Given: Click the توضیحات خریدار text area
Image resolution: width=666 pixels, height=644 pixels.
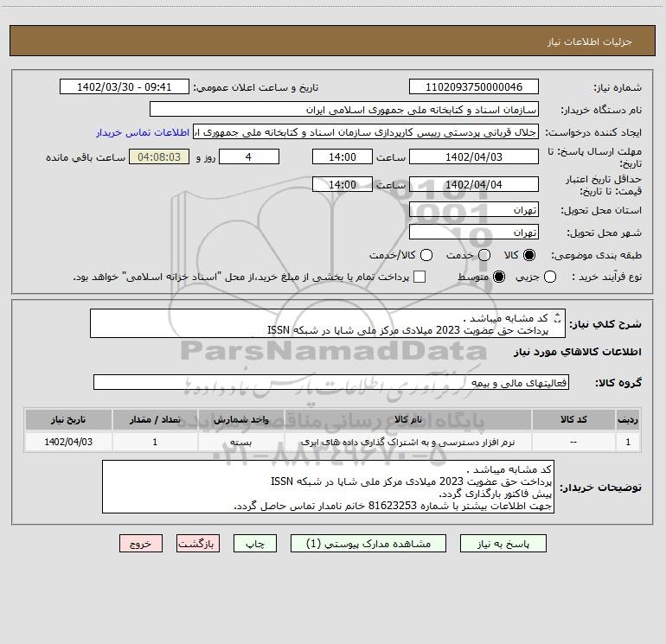Looking at the screenshot, I should (329, 487).
